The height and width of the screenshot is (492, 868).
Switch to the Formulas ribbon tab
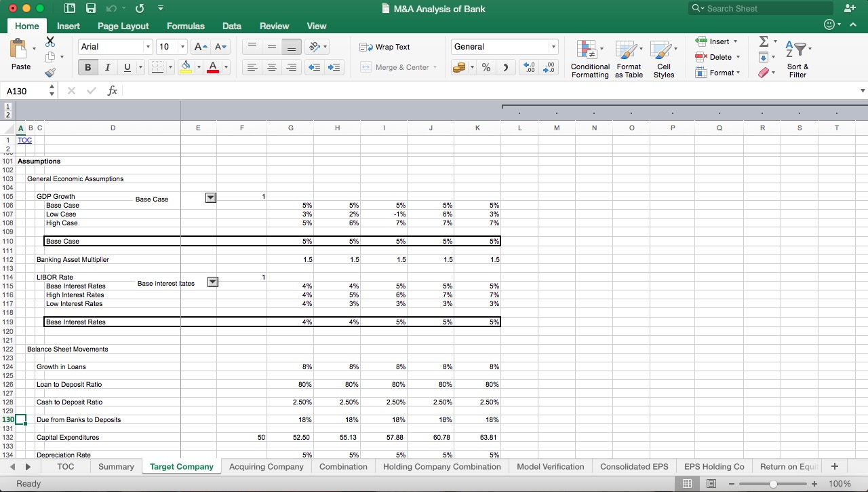[185, 26]
